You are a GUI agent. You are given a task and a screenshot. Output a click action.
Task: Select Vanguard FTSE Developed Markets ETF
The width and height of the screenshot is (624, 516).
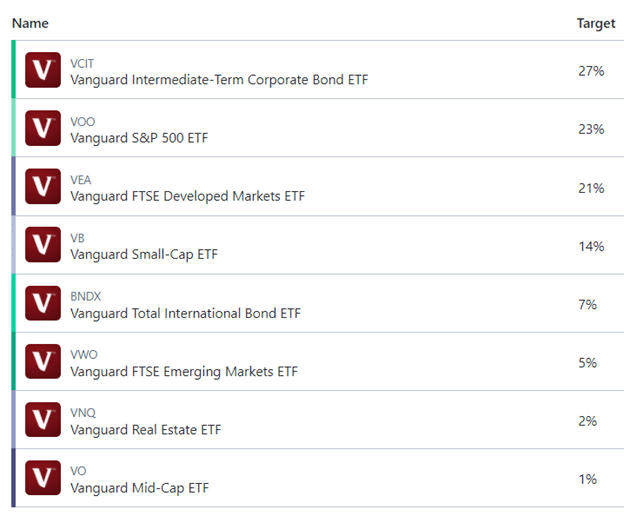(x=187, y=196)
